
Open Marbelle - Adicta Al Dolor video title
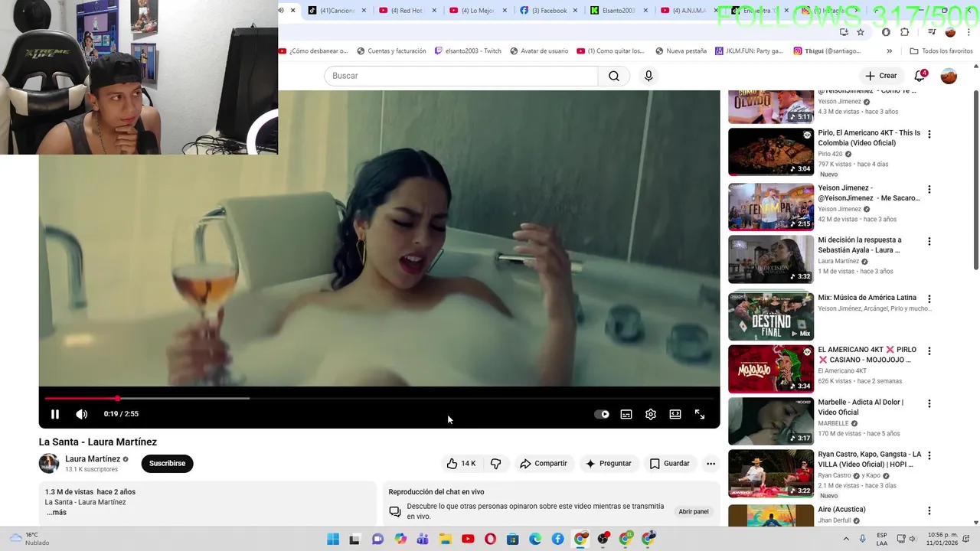[x=861, y=407]
